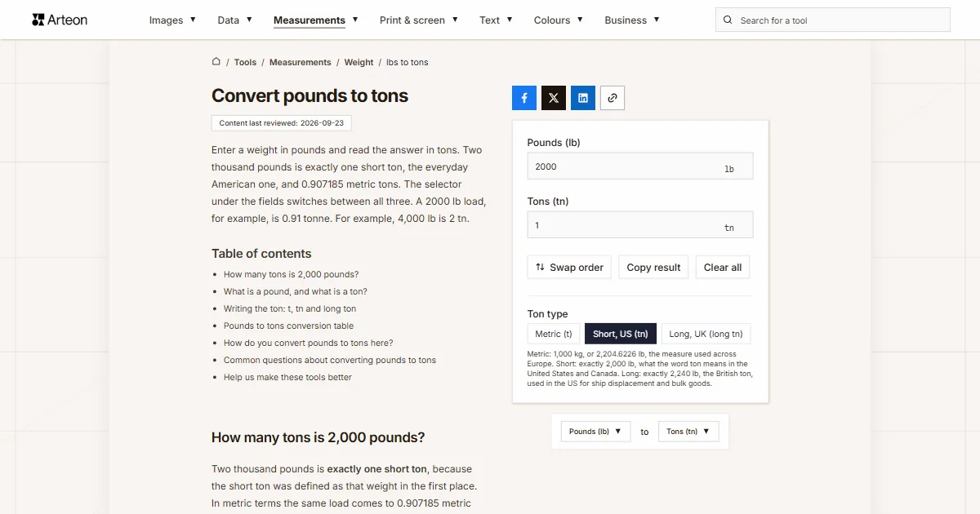Select Short, US (tn) ton type

coord(621,334)
